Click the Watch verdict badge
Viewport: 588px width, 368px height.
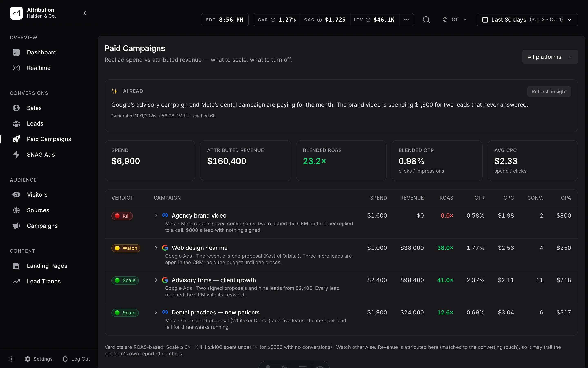pos(126,248)
